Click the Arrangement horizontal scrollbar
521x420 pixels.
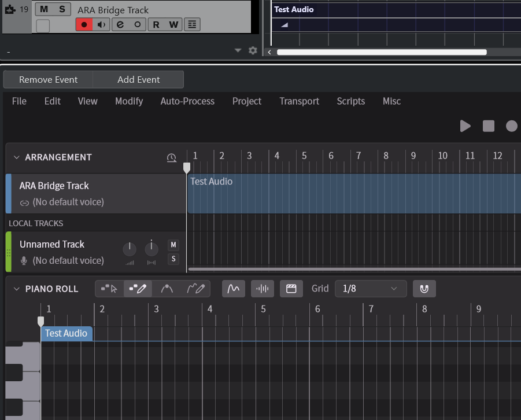tap(354, 269)
